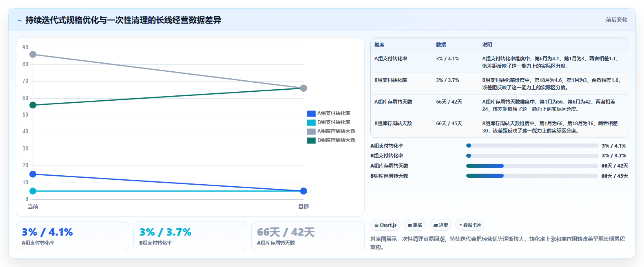Image resolution: width=644 pixels, height=267 pixels.
Task: Click the 说明 column header
Action: tap(487, 45)
